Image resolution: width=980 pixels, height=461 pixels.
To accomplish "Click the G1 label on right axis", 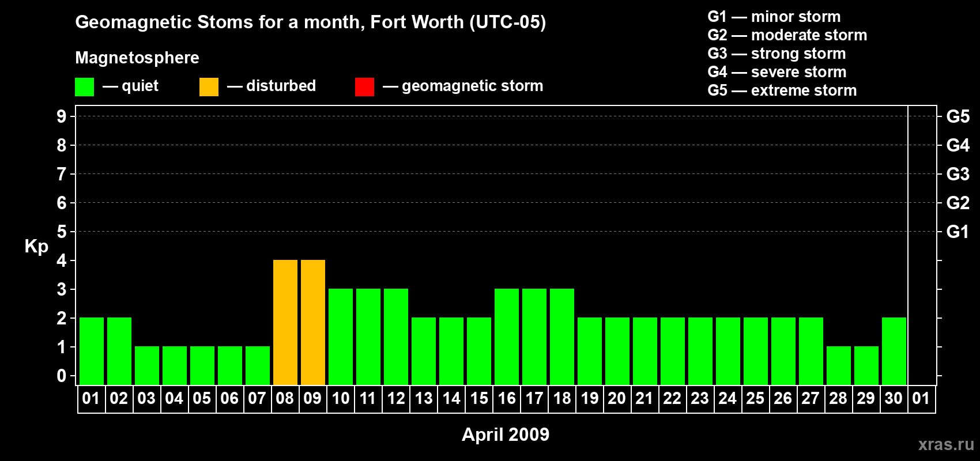I will coord(958,232).
